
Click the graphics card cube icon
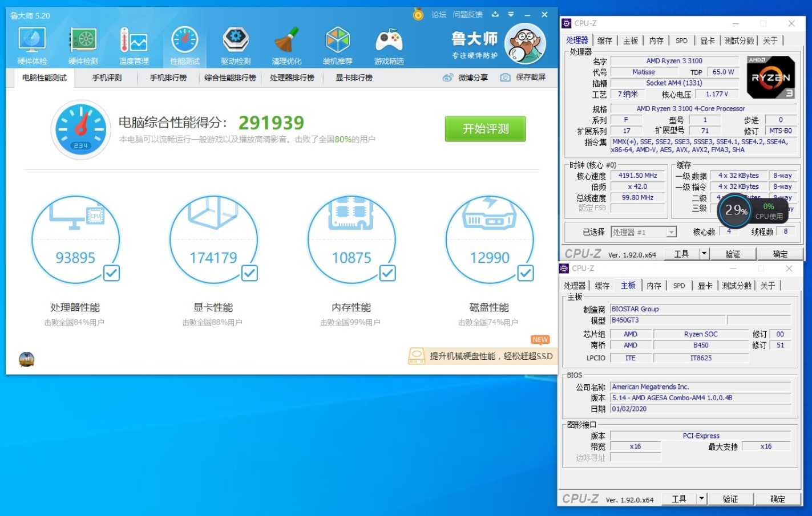click(x=213, y=212)
